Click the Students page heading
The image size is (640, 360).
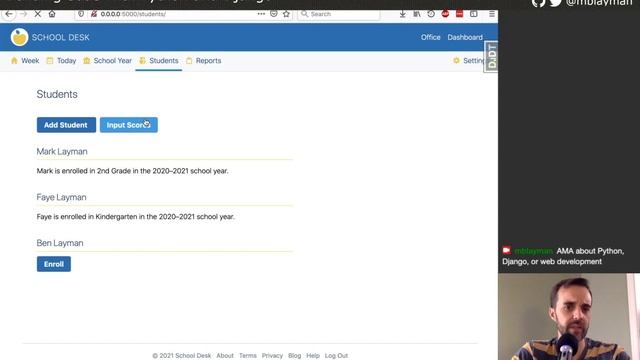[57, 94]
